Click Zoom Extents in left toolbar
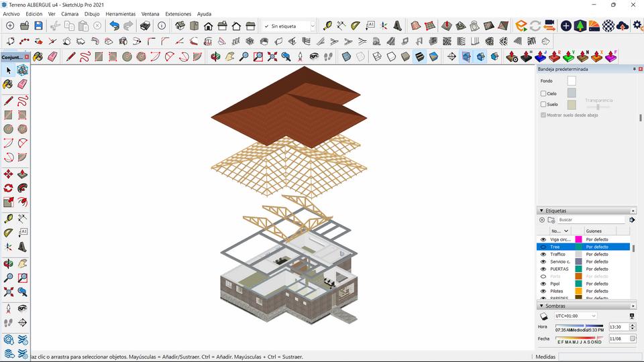Screen dimensions: 644x362 8,292
